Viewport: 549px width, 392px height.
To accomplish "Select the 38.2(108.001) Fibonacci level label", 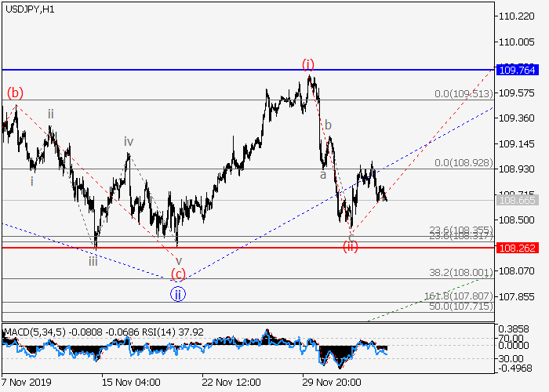I will (462, 273).
